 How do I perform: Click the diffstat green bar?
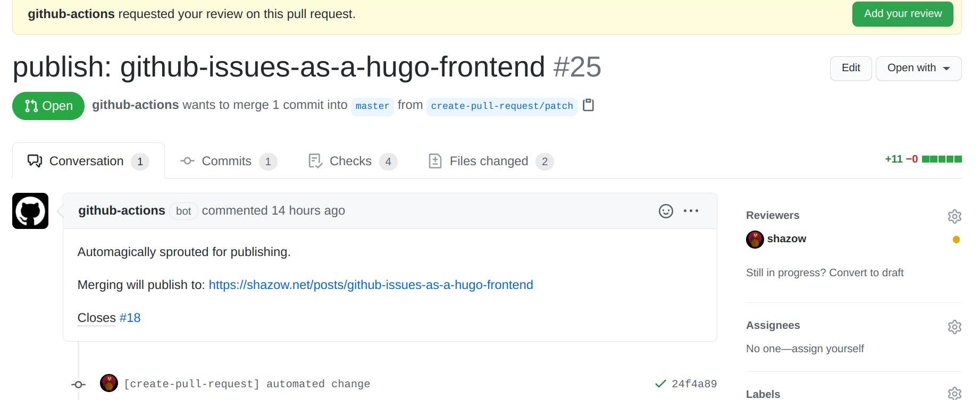pyautogui.click(x=941, y=159)
